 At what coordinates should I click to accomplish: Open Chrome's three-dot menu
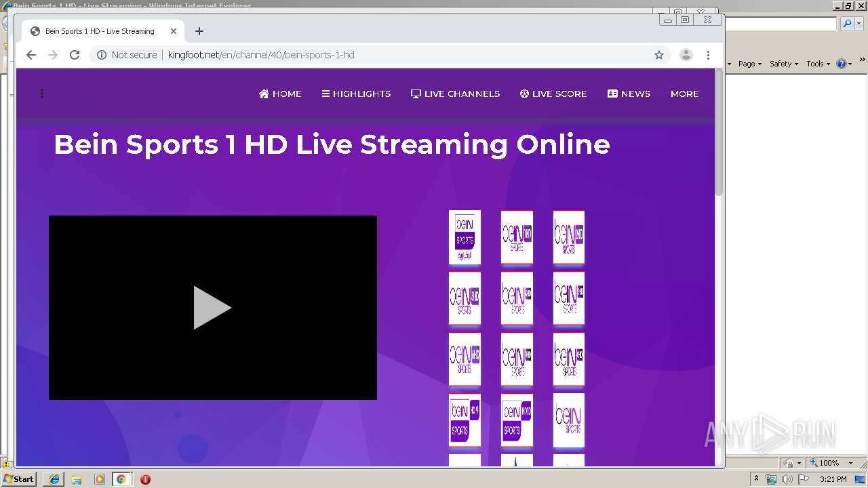pyautogui.click(x=708, y=55)
